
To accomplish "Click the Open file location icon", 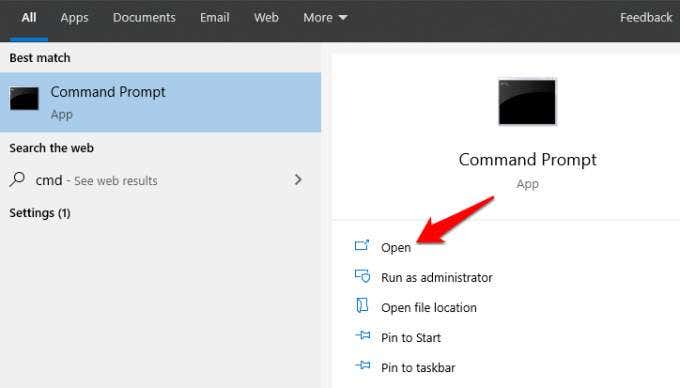I will (362, 306).
